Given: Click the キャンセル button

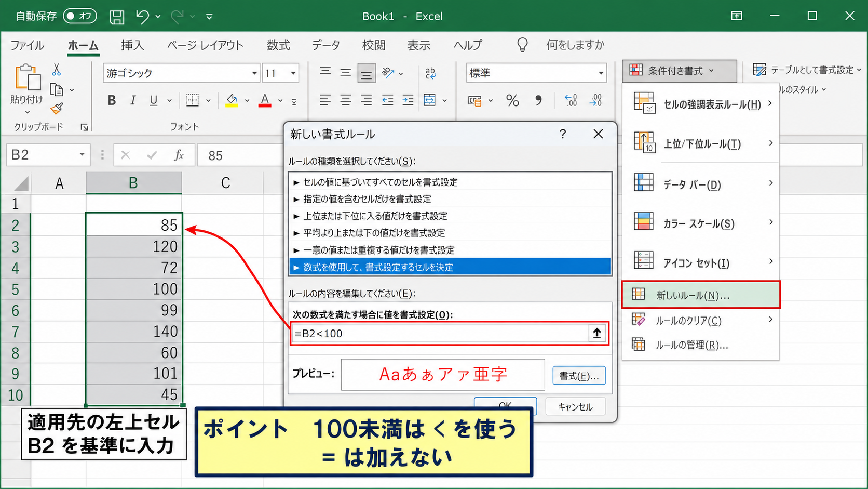Looking at the screenshot, I should click(575, 407).
